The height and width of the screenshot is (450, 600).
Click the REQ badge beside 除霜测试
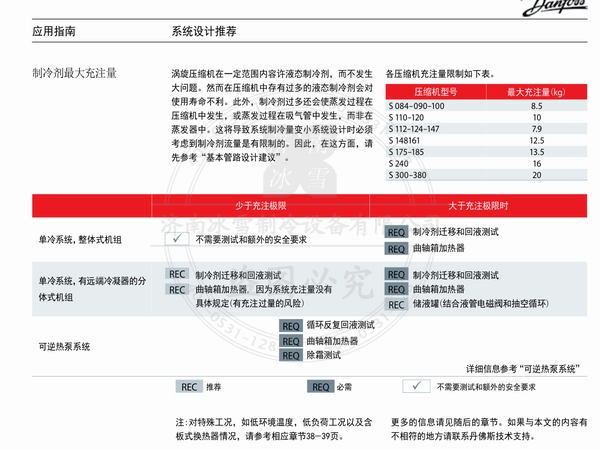click(290, 355)
